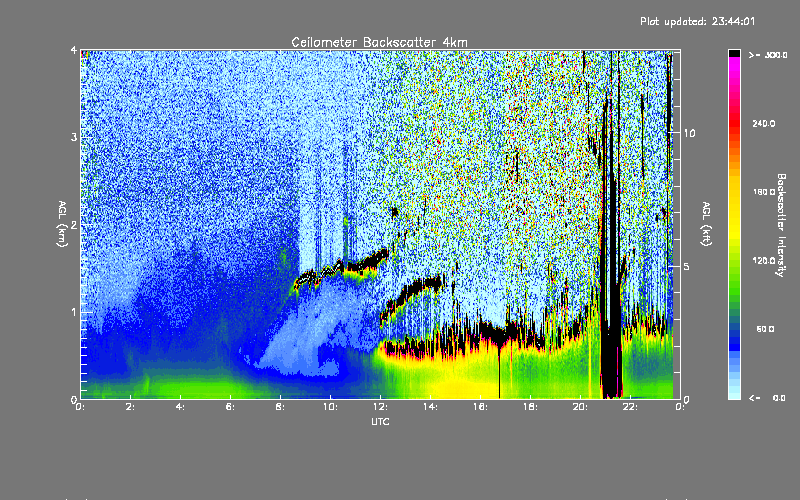Click the '5' kft tick on right axis
800x500 pixels.
[687, 267]
